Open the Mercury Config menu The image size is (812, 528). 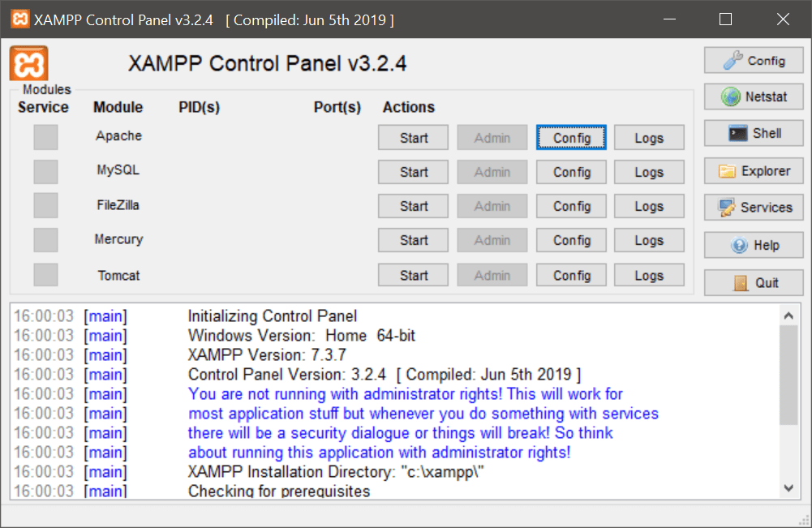coord(572,240)
